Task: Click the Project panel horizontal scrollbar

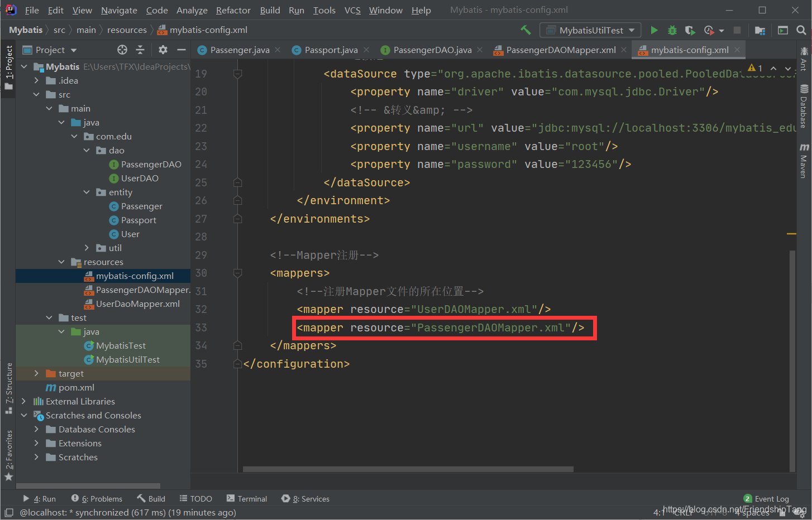Action: (89, 486)
